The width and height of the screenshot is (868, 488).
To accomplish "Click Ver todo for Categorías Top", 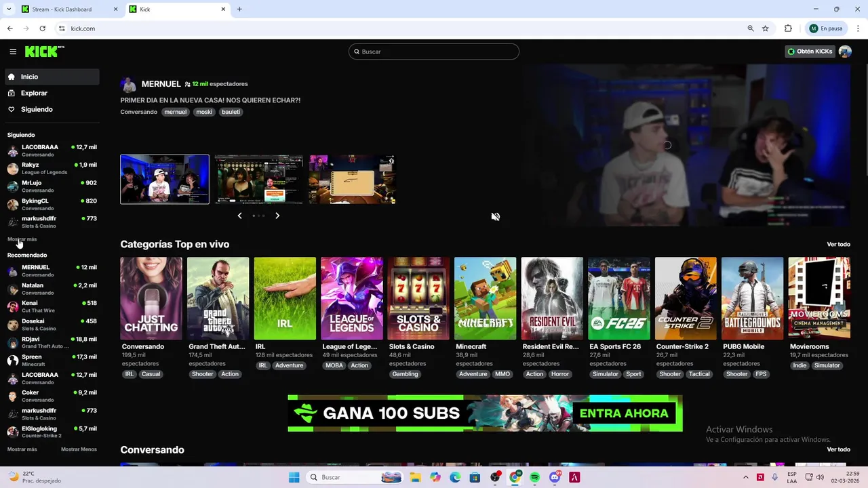I will [x=838, y=244].
